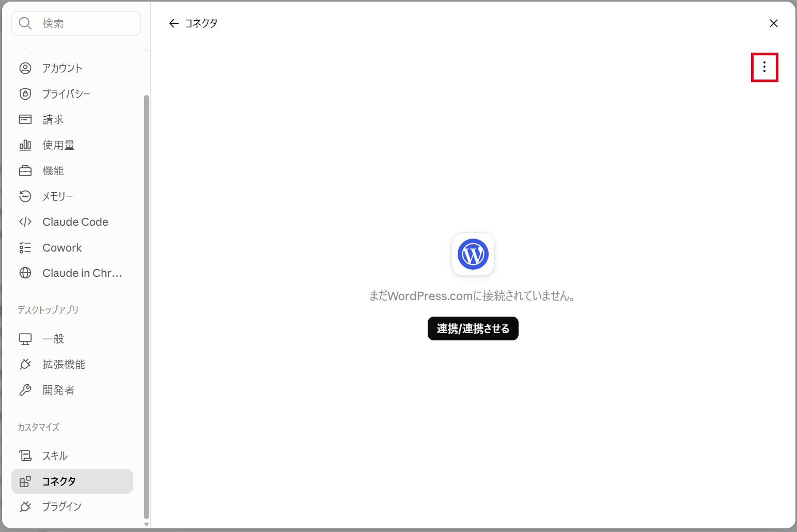
Task: Close the settings dialog
Action: pos(774,23)
